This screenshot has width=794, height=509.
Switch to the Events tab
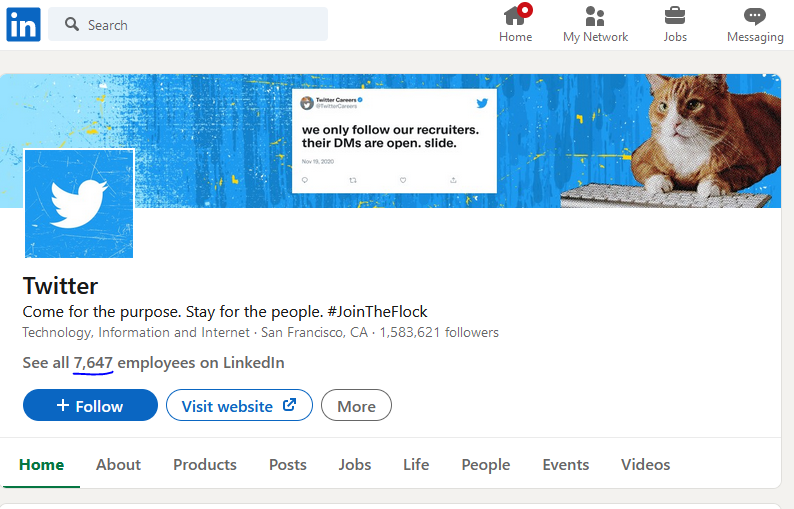566,464
